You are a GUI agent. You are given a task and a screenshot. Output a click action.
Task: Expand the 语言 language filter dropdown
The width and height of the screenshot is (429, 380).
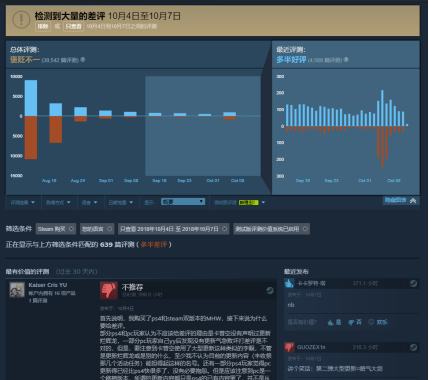pos(89,202)
